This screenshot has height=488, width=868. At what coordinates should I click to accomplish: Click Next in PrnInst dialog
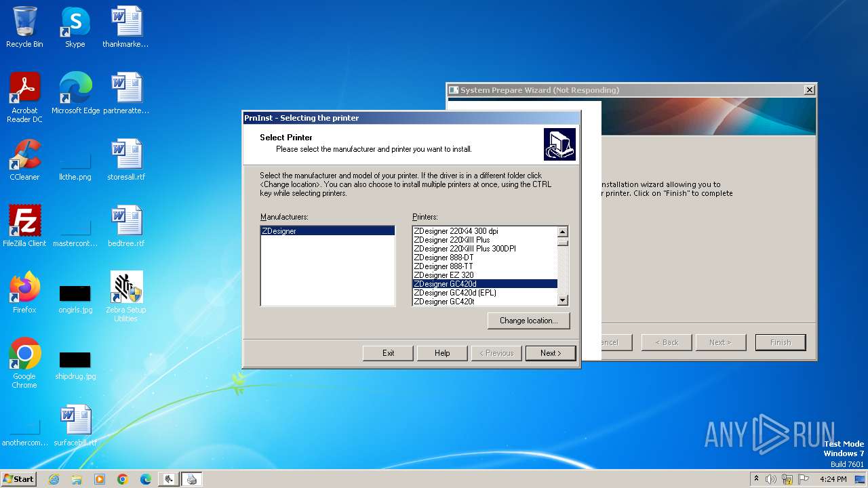(x=551, y=353)
